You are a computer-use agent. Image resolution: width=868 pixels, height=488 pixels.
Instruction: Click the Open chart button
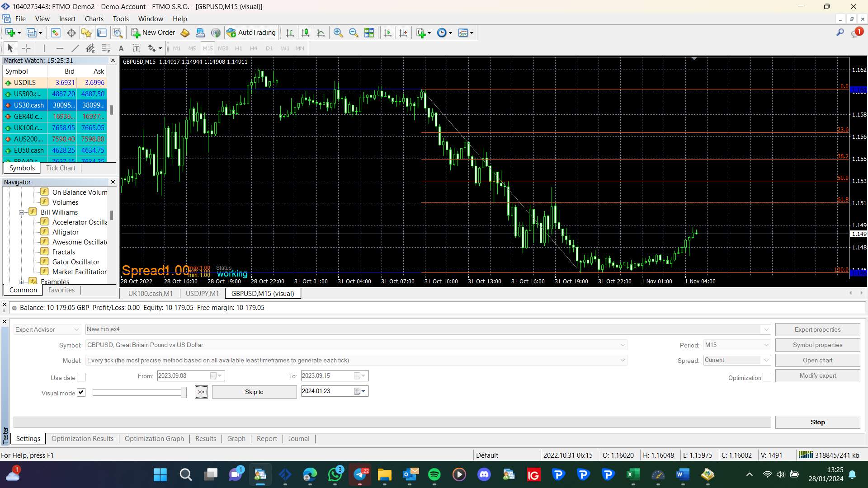(x=817, y=360)
